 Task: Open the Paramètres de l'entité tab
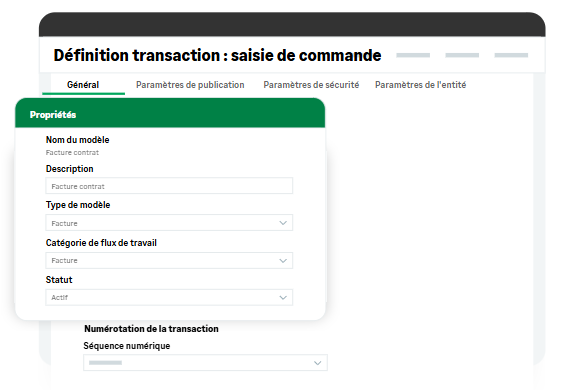pos(420,85)
